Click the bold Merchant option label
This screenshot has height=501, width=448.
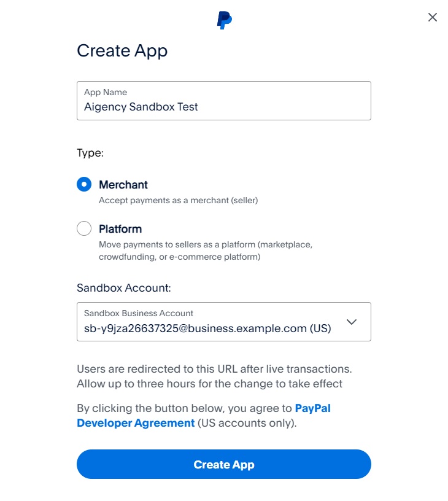point(123,184)
